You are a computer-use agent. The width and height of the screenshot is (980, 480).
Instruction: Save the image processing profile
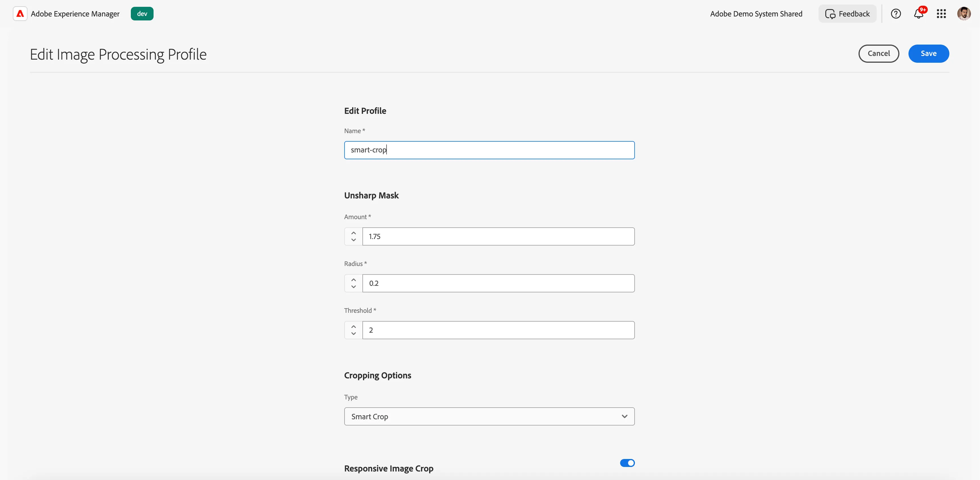point(929,54)
